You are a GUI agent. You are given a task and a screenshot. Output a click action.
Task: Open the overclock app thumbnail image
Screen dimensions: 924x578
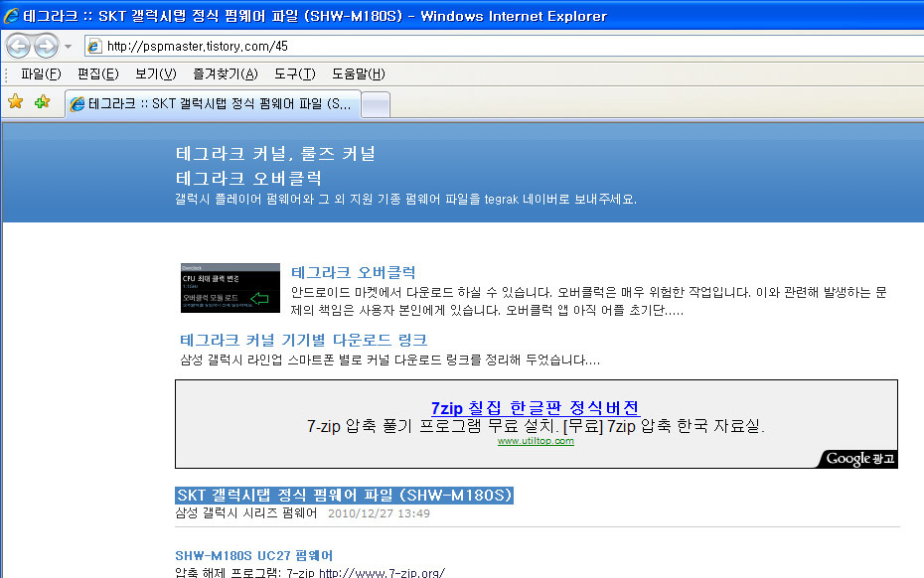(x=231, y=288)
